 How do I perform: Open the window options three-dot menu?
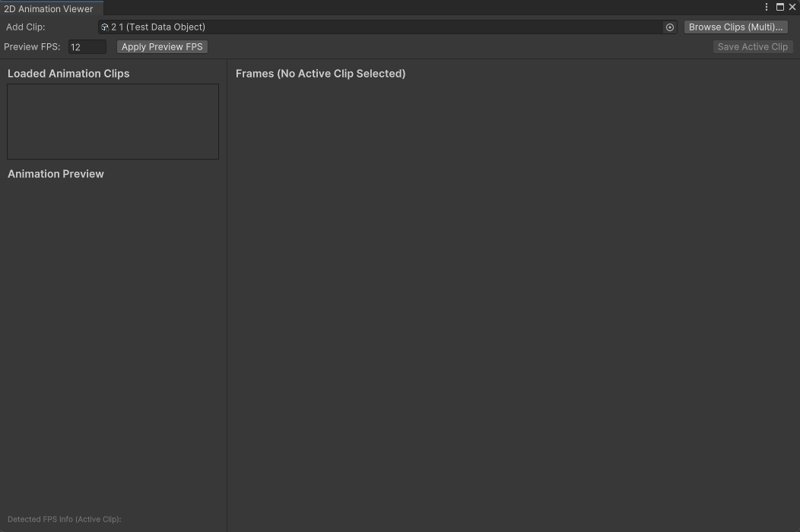tap(767, 7)
